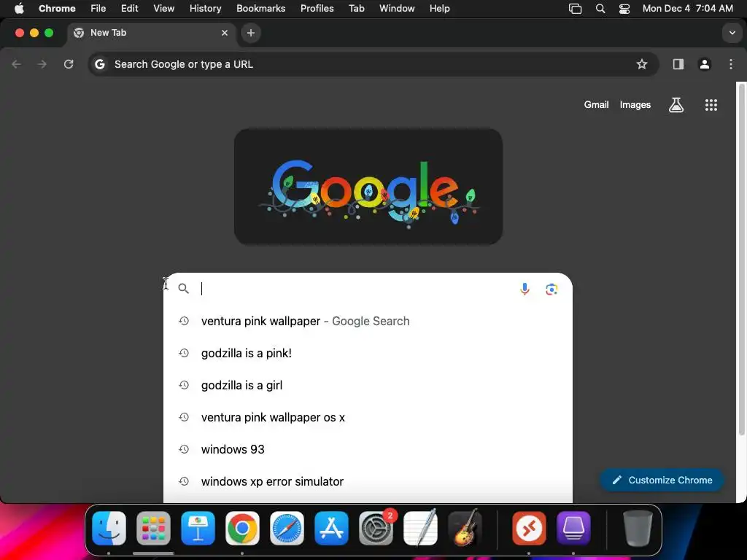The height and width of the screenshot is (560, 747).
Task: Open the App Store from the Dock
Action: click(332, 529)
